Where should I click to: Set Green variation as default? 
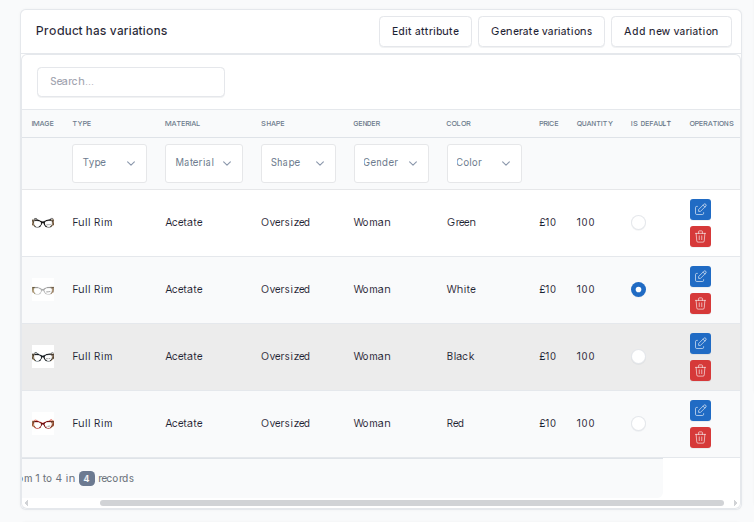coord(638,223)
